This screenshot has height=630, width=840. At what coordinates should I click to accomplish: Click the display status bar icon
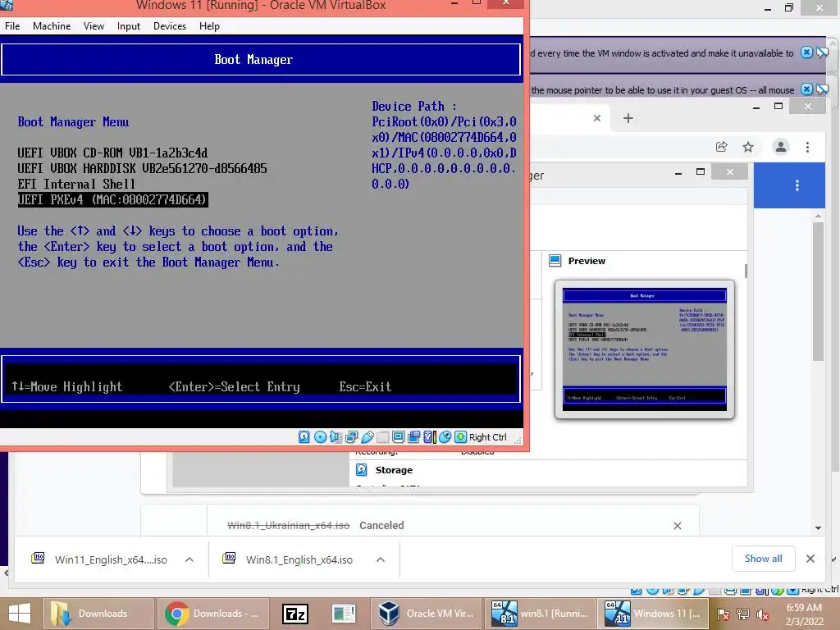pos(398,437)
